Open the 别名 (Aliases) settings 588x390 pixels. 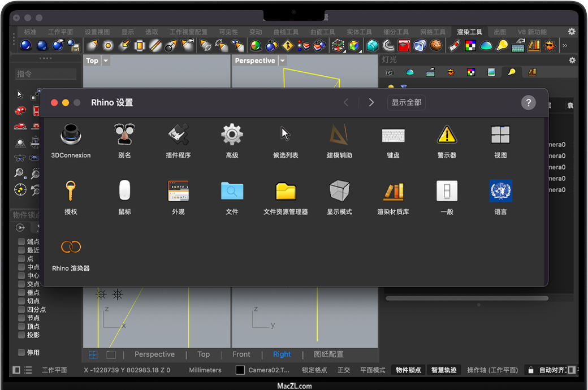click(124, 136)
